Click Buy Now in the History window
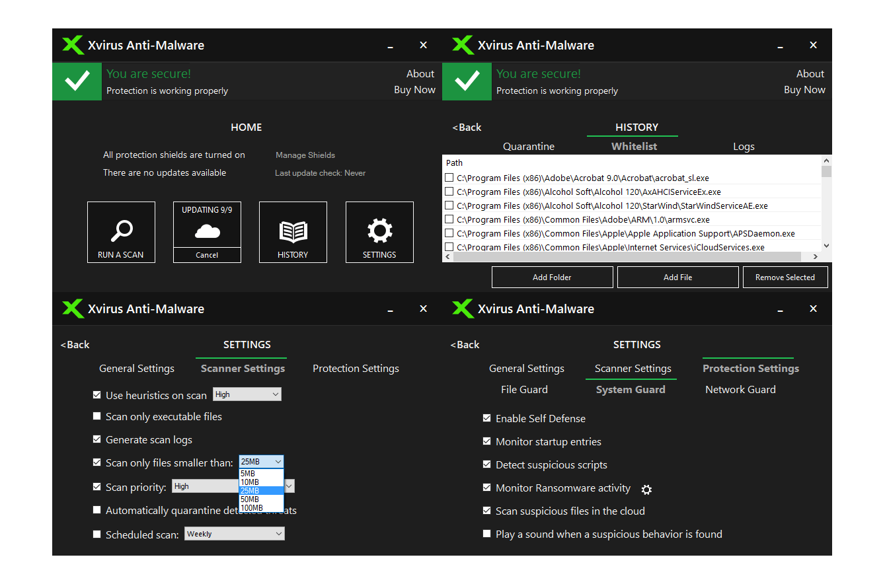The width and height of the screenshot is (885, 588). (x=804, y=90)
